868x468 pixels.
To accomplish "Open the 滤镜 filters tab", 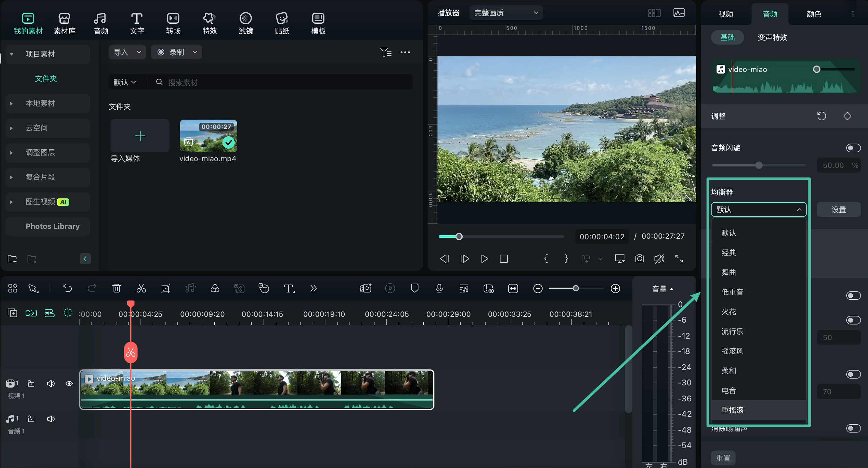I will [x=246, y=24].
